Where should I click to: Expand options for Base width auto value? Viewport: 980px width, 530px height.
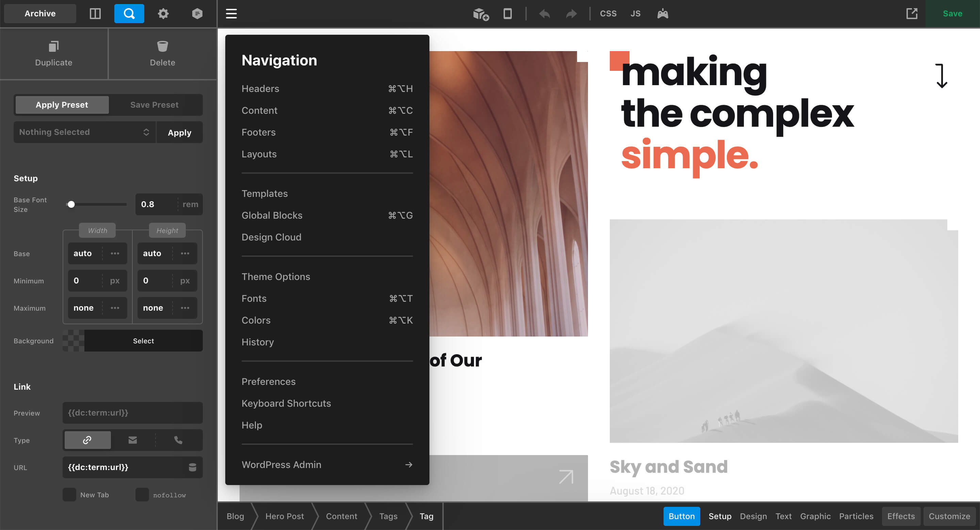pyautogui.click(x=115, y=253)
